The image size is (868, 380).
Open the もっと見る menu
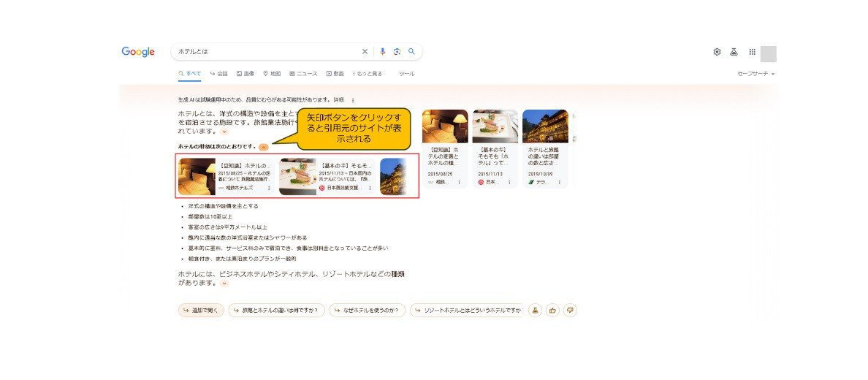click(368, 74)
